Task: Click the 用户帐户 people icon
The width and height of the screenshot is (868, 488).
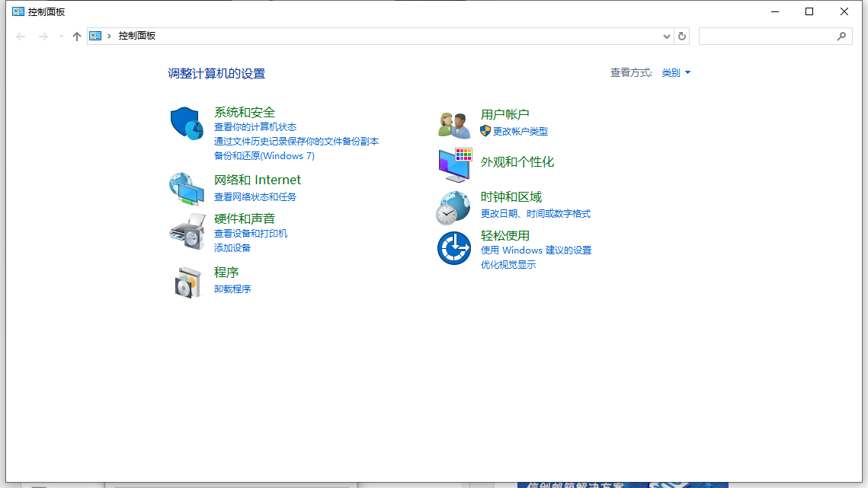Action: (454, 124)
